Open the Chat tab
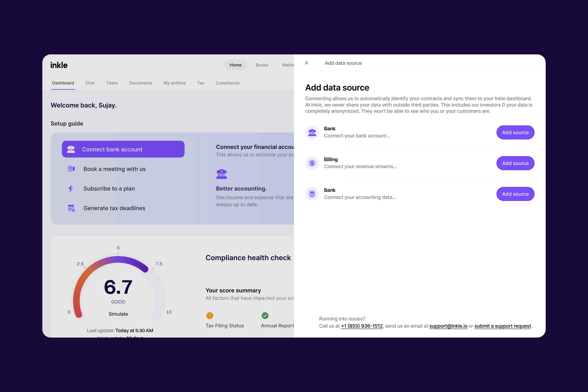588x392 pixels. tap(90, 83)
